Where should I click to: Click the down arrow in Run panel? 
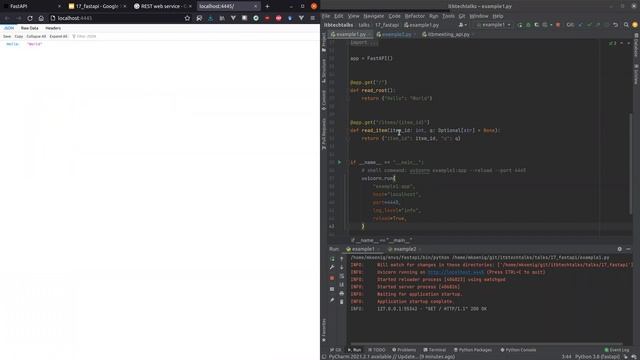pos(342,267)
